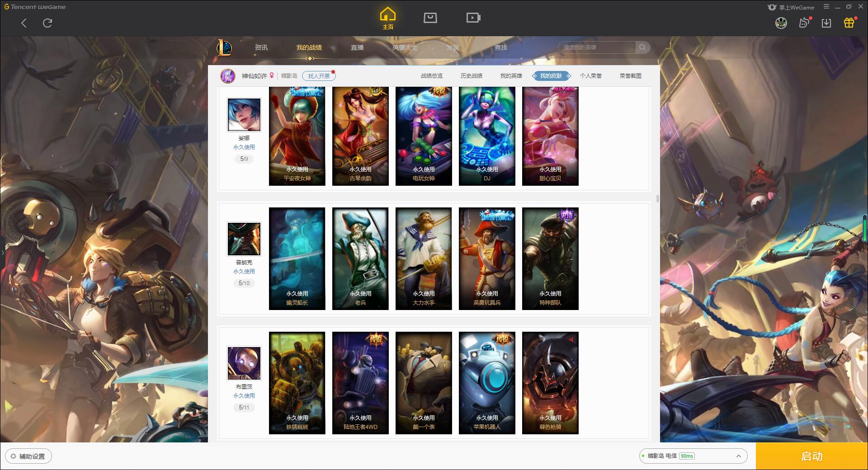
Task: Open the 甜心宝贝 skin card
Action: 550,136
